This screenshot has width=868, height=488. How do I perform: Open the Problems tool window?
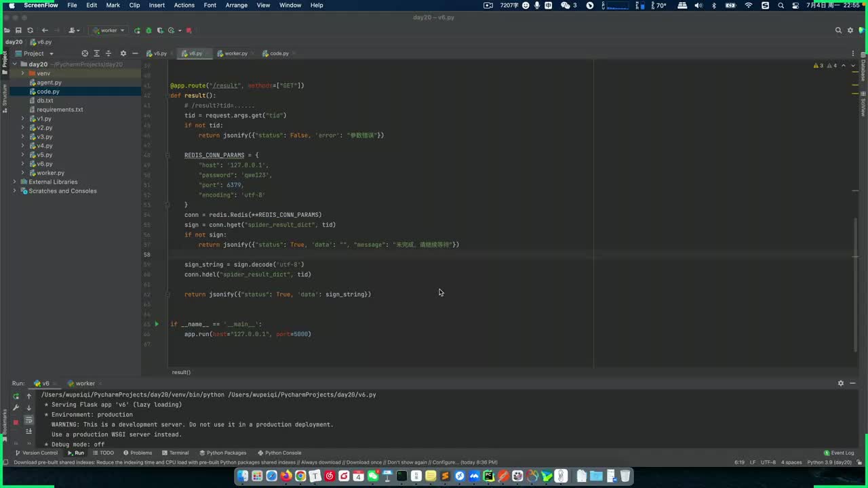pyautogui.click(x=138, y=453)
